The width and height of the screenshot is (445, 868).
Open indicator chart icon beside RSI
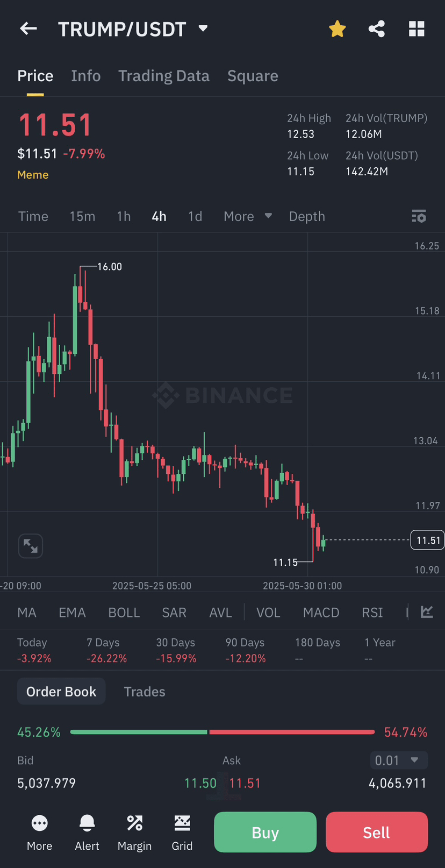(427, 612)
